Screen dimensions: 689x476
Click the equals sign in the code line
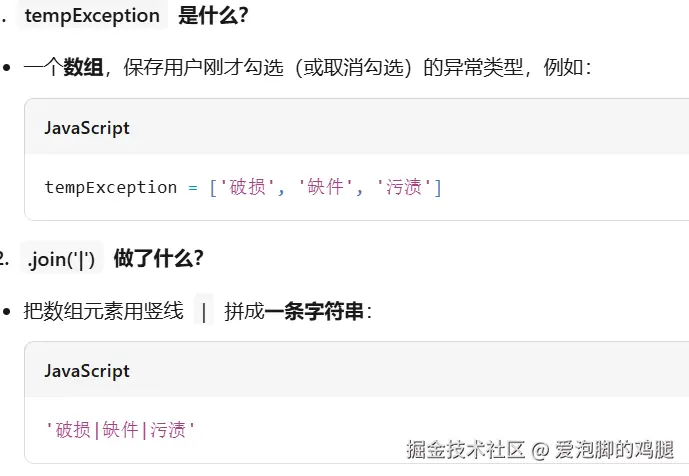point(193,188)
